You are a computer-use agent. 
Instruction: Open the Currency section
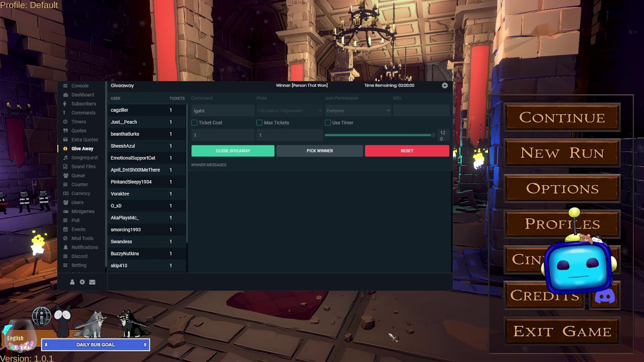coord(80,194)
